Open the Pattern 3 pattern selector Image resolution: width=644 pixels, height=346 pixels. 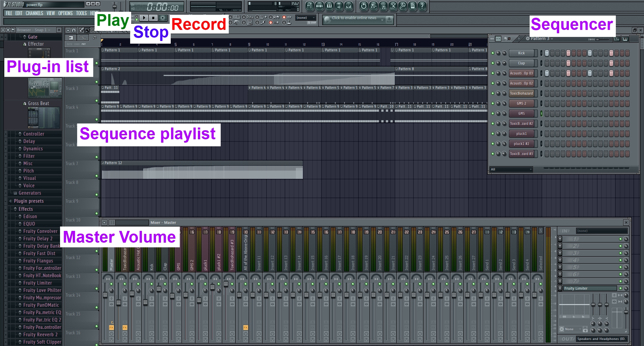point(540,39)
